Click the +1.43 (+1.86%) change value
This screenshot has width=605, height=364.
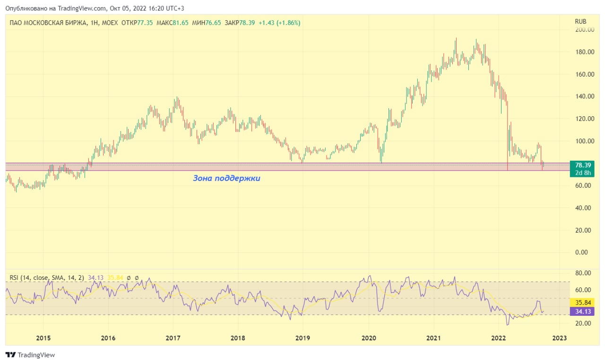click(279, 23)
